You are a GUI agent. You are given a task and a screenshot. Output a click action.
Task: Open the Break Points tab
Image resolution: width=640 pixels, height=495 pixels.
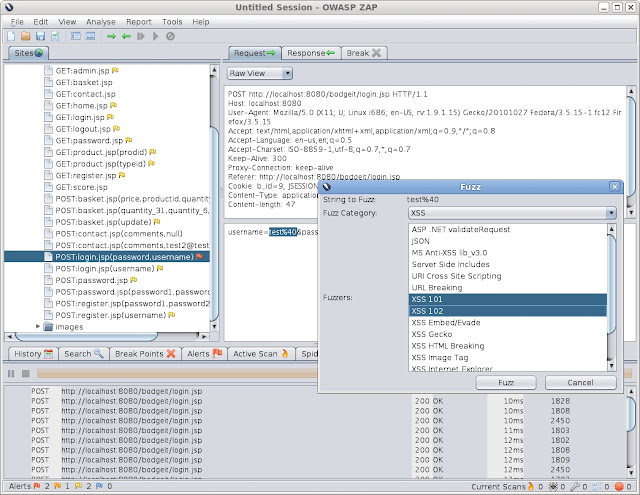coord(145,354)
